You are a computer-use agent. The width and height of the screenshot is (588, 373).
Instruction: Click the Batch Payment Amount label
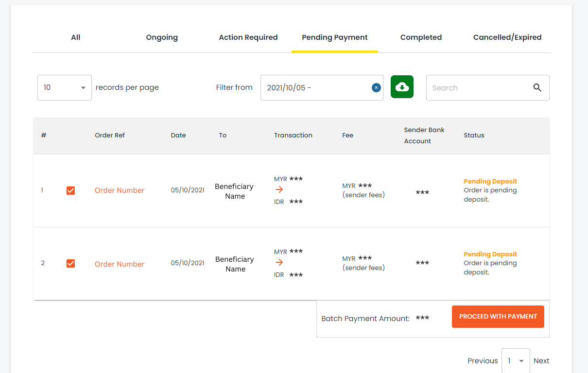[365, 319]
